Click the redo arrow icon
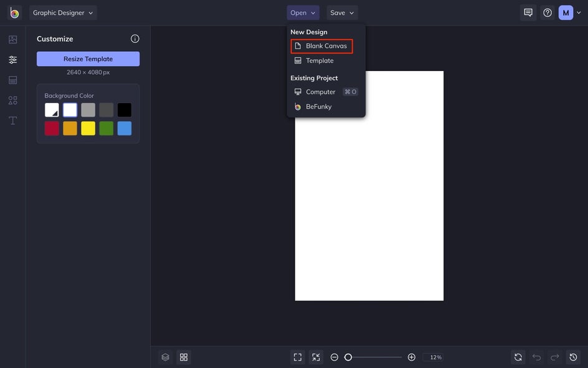588x368 pixels. [x=555, y=357]
